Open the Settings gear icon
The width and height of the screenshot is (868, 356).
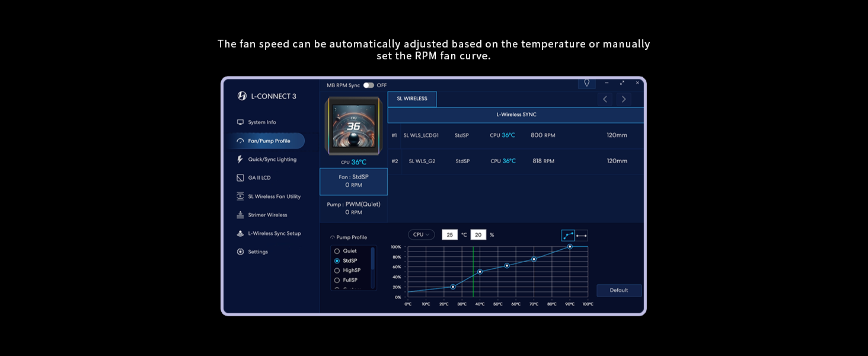click(x=240, y=252)
